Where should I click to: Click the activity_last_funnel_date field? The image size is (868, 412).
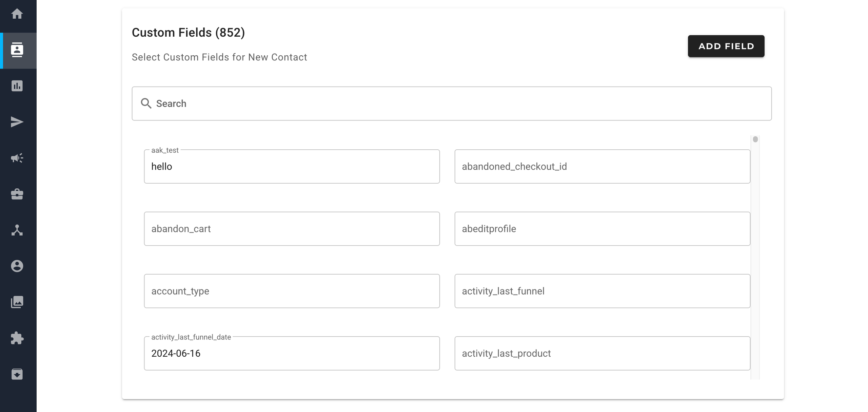(292, 353)
